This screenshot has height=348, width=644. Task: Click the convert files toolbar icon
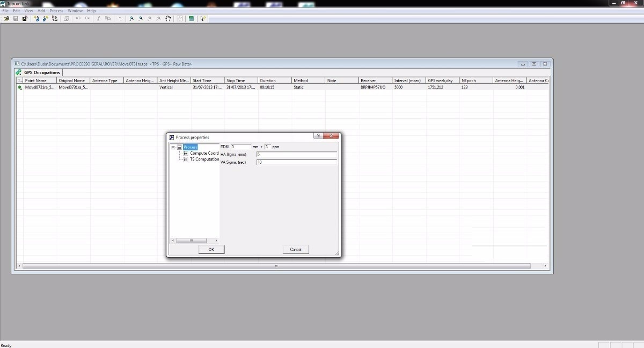(55, 18)
